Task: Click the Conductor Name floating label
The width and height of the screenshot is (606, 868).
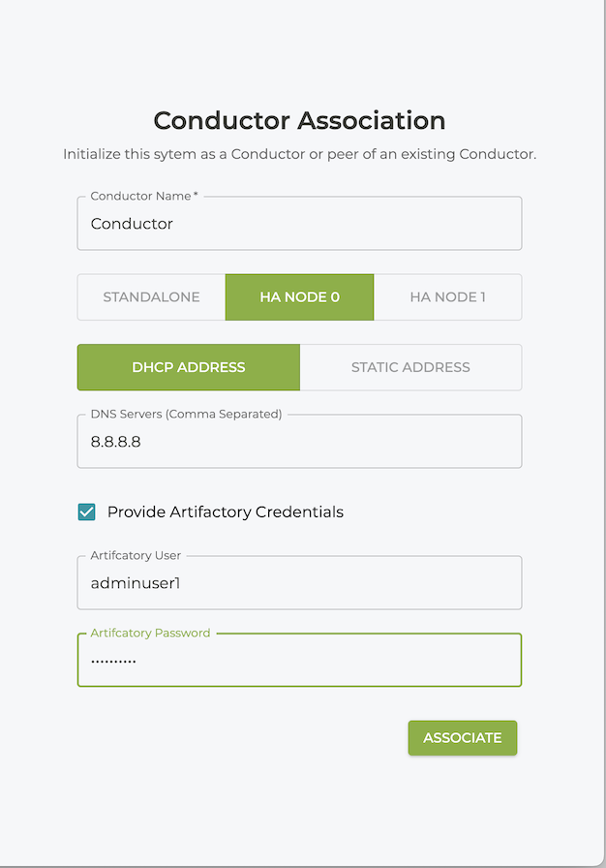Action: (x=143, y=196)
